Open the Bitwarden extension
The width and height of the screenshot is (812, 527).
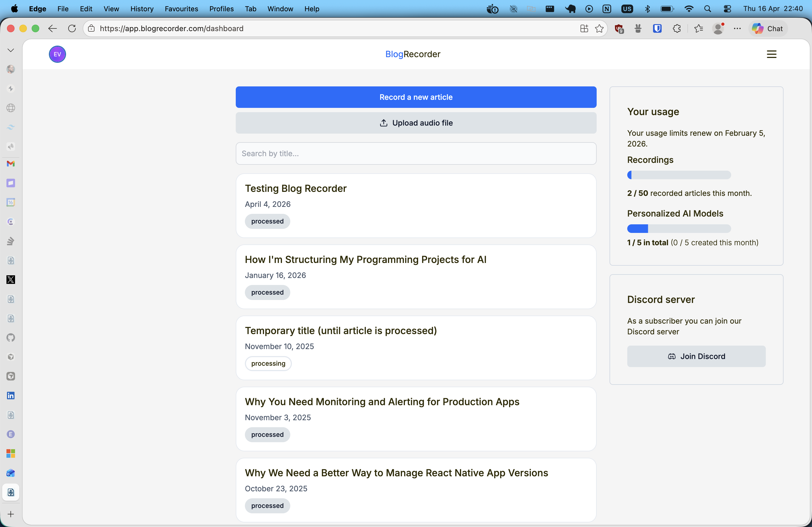[657, 29]
